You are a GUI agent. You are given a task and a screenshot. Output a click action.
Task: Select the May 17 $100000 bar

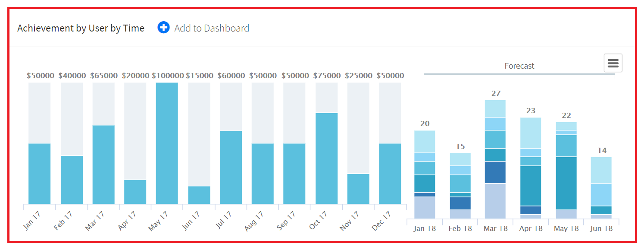pyautogui.click(x=167, y=143)
